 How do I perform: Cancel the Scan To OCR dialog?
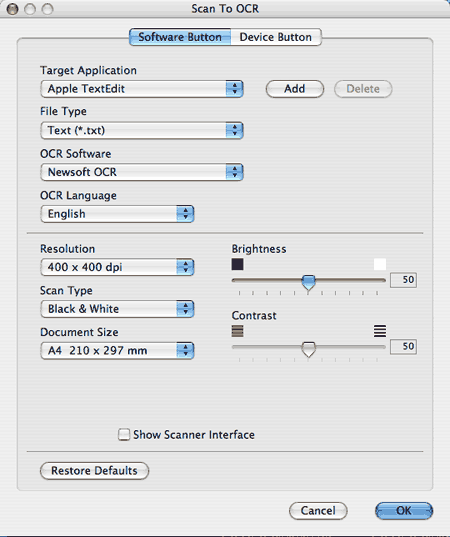(x=318, y=511)
